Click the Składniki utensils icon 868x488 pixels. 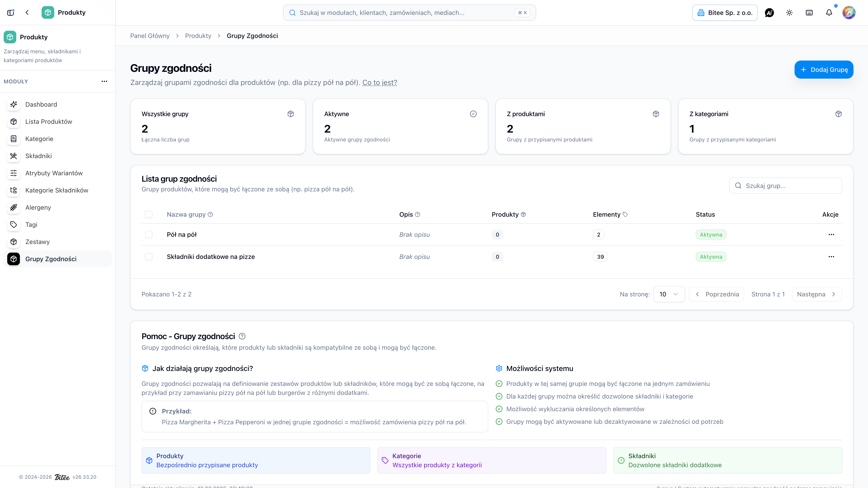coord(14,156)
